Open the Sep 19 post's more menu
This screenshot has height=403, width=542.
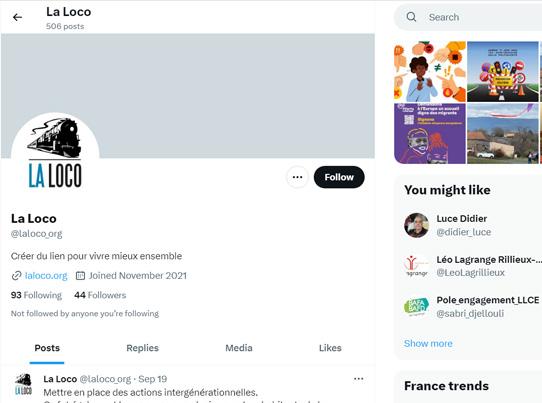358,379
